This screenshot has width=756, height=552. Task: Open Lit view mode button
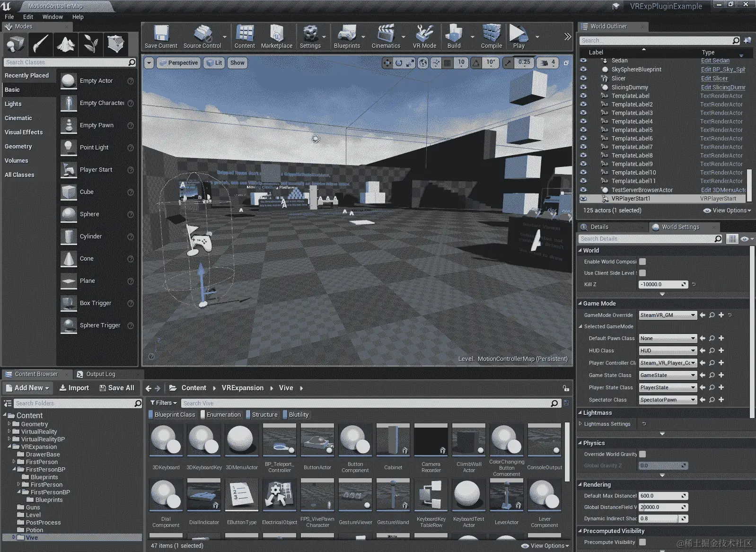point(214,63)
